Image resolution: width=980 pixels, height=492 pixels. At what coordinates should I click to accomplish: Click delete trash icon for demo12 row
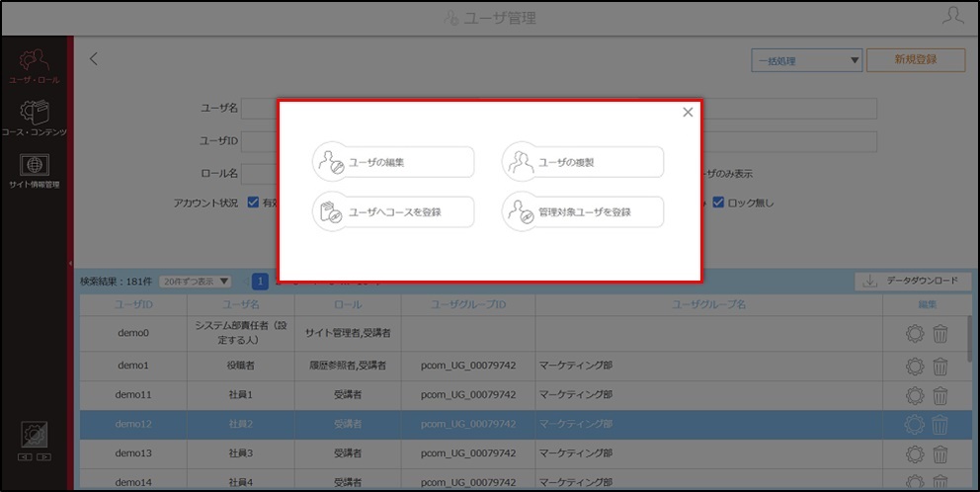click(x=940, y=425)
